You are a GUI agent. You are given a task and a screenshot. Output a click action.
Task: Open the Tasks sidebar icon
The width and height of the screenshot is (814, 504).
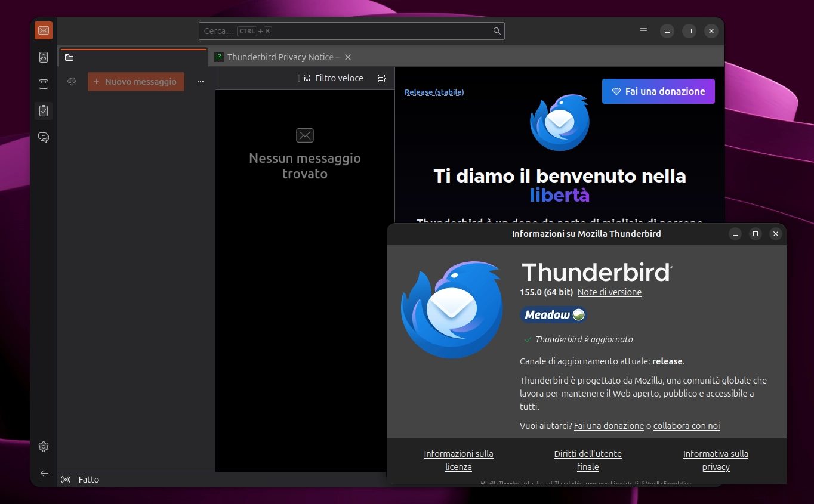point(44,110)
